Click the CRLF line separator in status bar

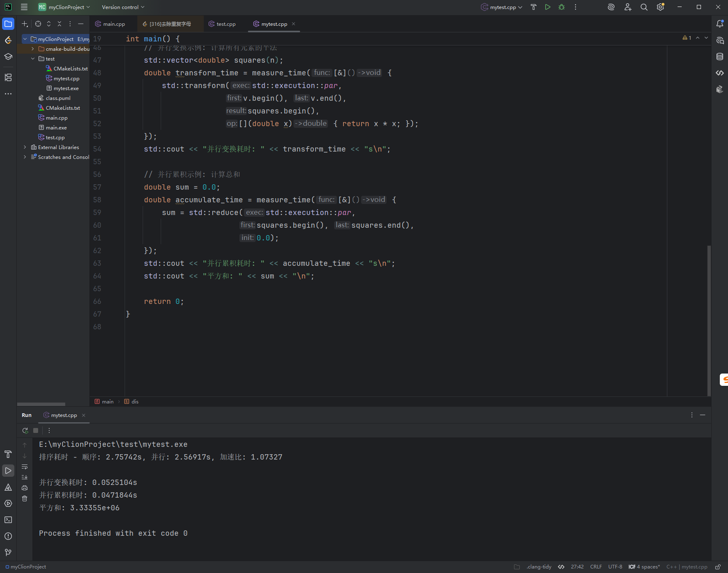point(596,567)
